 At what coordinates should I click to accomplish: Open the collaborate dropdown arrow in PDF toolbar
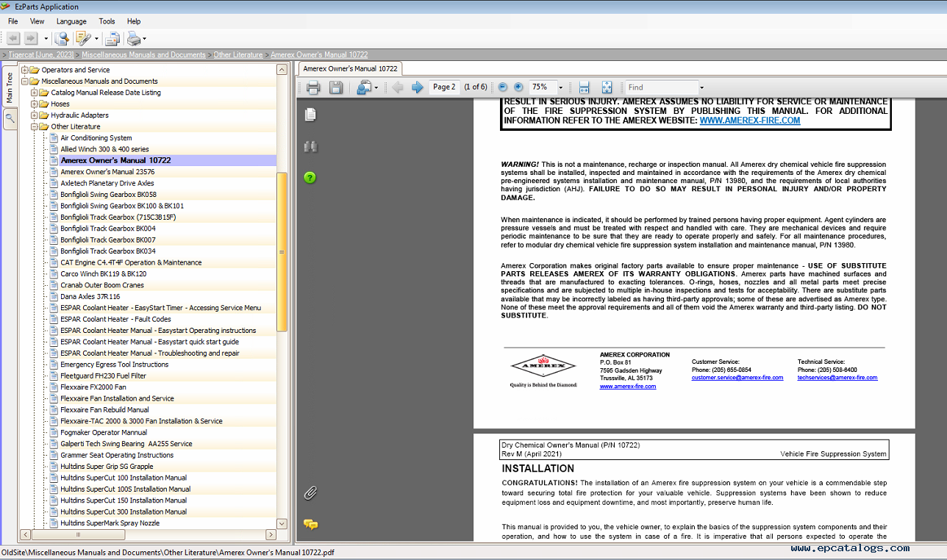coord(376,87)
